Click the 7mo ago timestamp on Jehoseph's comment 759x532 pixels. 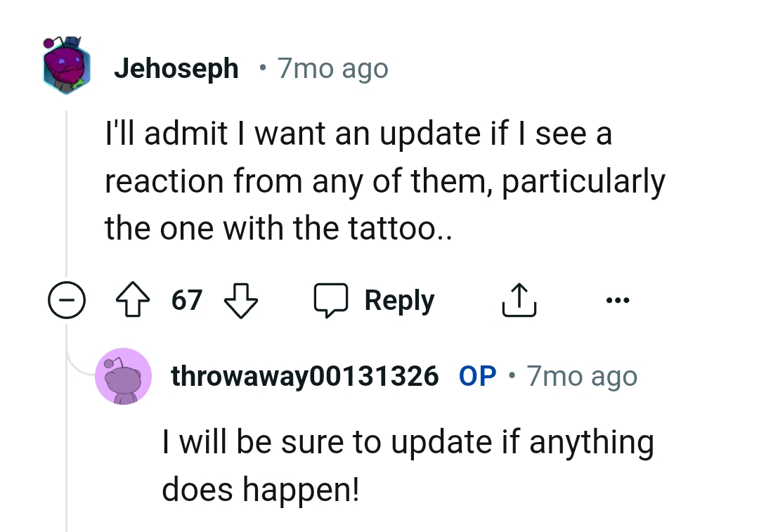point(332,67)
